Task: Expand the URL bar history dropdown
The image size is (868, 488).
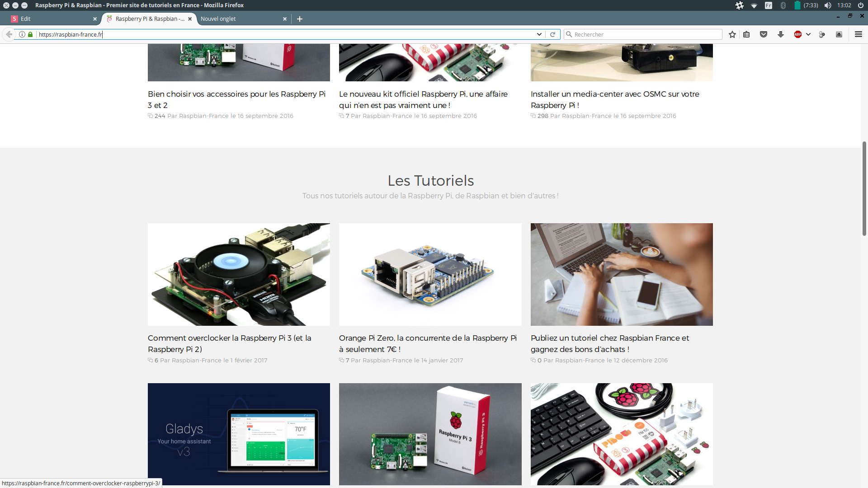Action: point(539,34)
